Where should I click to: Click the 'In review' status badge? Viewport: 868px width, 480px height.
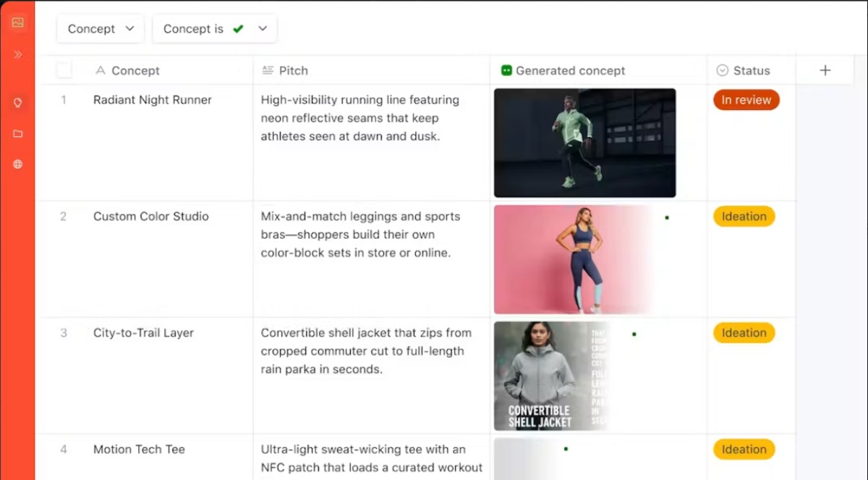pyautogui.click(x=746, y=100)
